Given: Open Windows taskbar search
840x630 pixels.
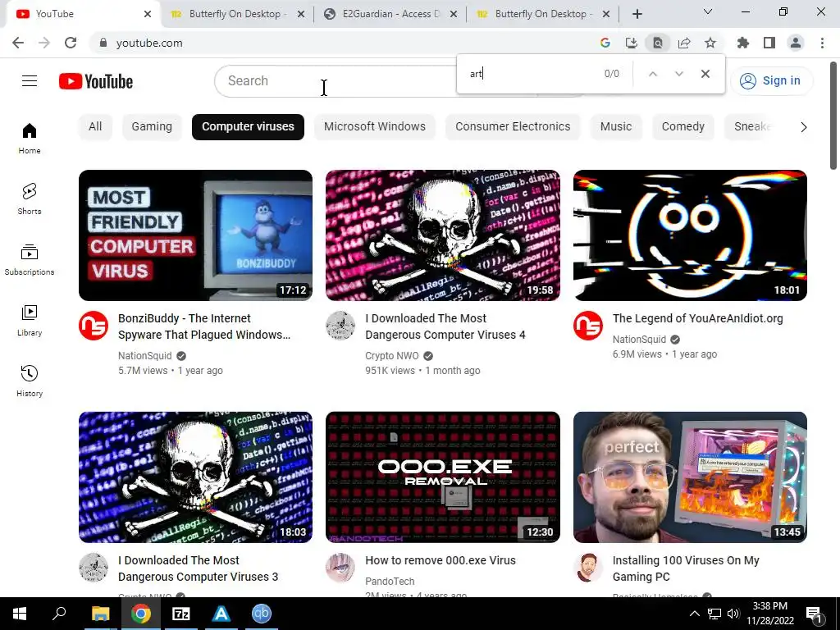Looking at the screenshot, I should [59, 614].
